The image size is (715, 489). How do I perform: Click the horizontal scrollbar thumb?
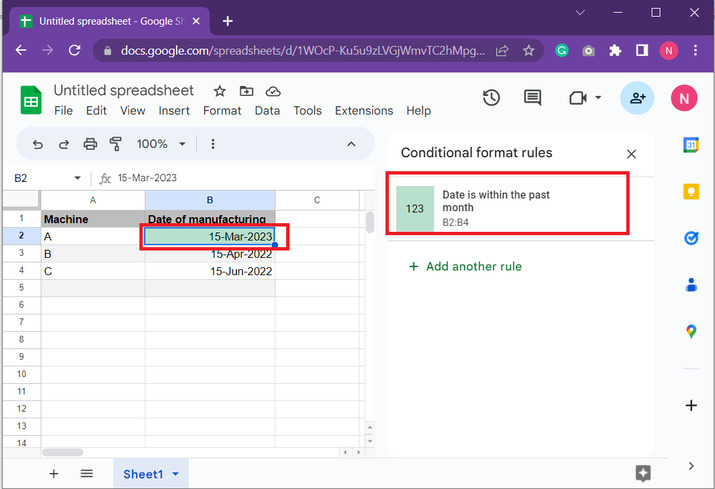pos(63,453)
